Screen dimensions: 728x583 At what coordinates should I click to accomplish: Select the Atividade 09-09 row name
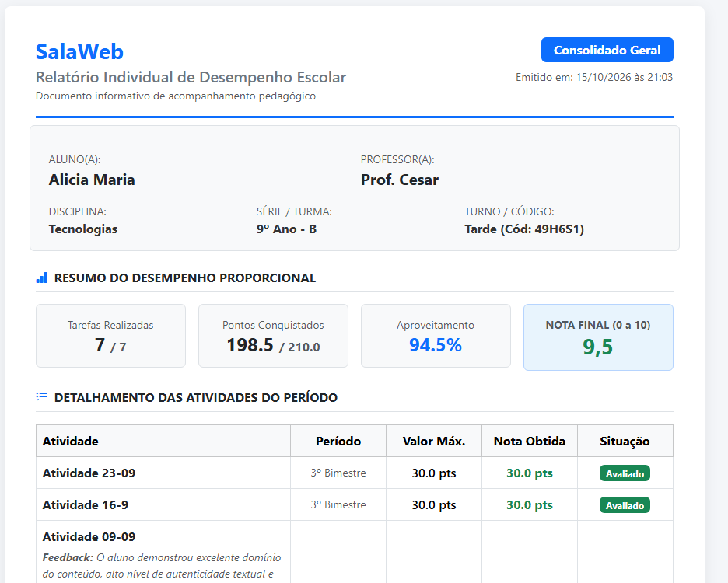89,537
